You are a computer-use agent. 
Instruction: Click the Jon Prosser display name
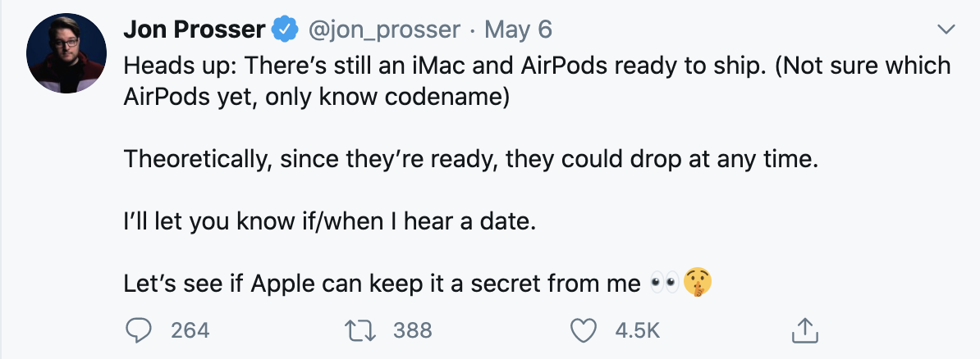coord(194,30)
